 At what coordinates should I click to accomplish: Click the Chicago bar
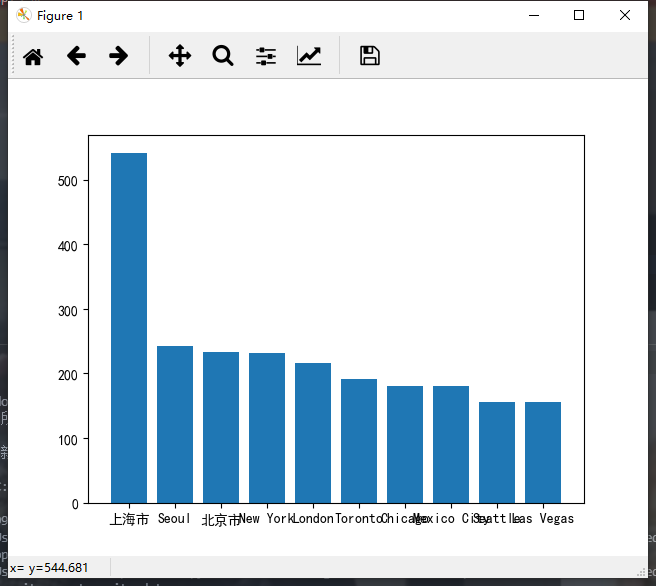point(405,445)
